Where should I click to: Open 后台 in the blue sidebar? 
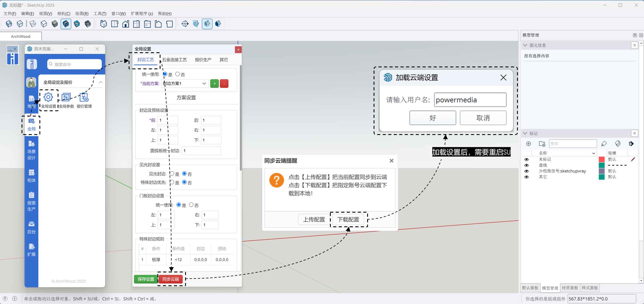click(x=31, y=227)
